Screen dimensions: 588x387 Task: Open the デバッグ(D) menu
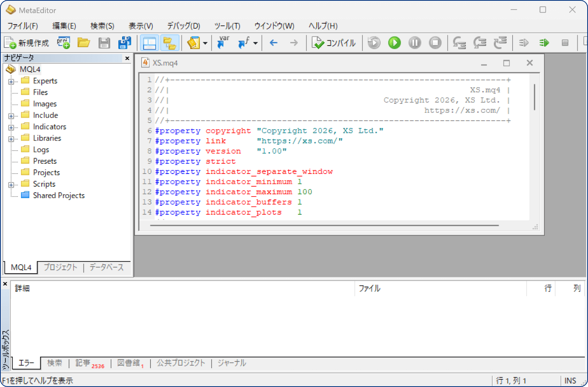(183, 26)
